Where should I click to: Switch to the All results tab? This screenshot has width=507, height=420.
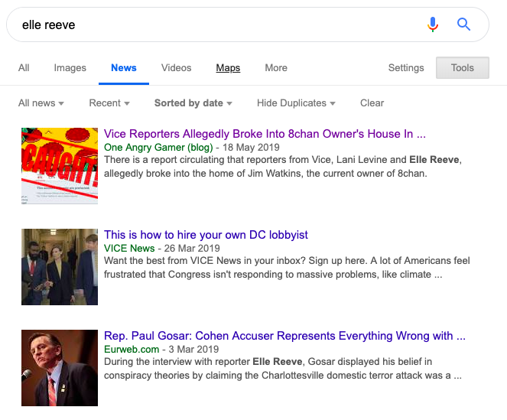pos(24,68)
